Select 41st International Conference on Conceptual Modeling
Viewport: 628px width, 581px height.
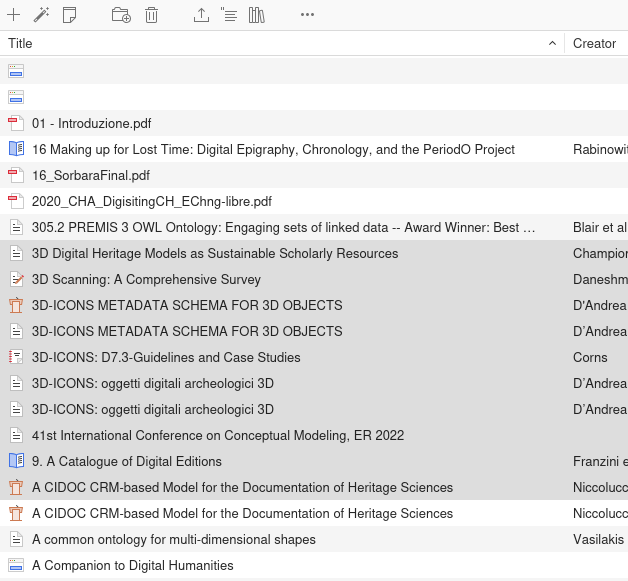pyautogui.click(x=218, y=436)
